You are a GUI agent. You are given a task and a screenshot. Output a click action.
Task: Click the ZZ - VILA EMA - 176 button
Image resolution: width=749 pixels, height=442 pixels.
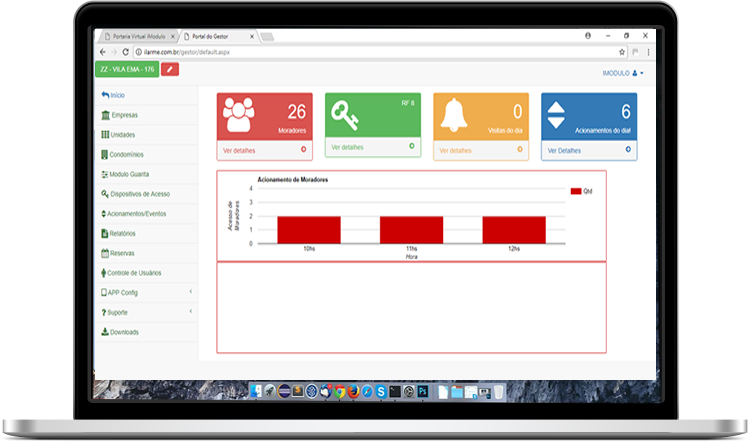(x=125, y=69)
